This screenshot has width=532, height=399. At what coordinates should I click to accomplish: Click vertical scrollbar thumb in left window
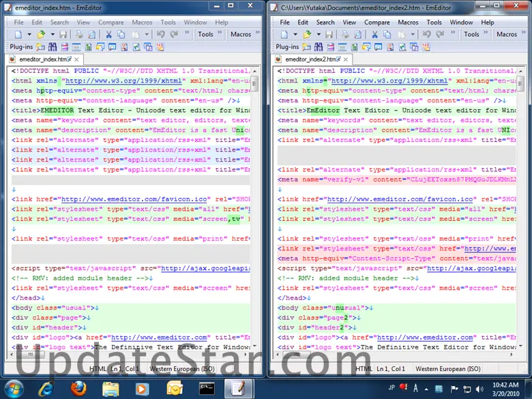point(254,83)
